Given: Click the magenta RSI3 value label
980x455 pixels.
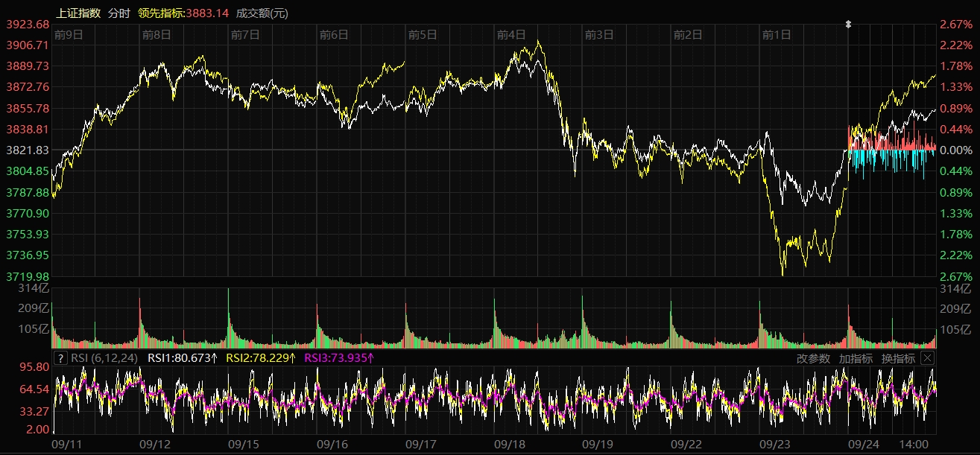Looking at the screenshot, I should pos(339,358).
